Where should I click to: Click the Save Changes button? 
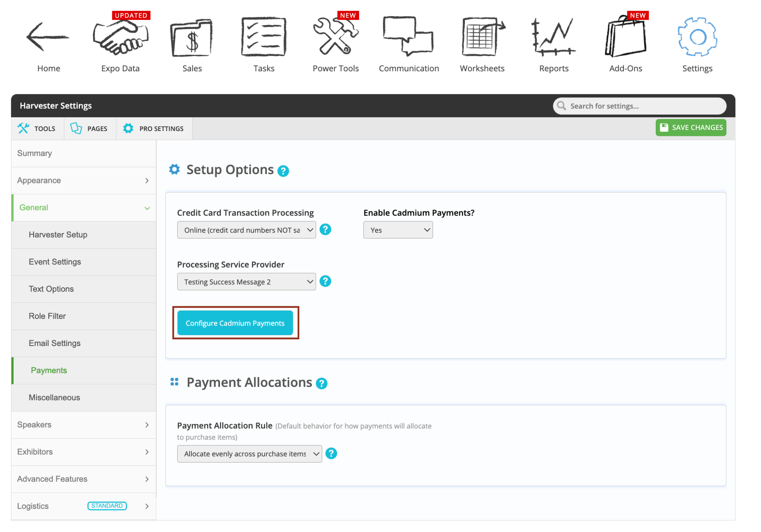[690, 127]
